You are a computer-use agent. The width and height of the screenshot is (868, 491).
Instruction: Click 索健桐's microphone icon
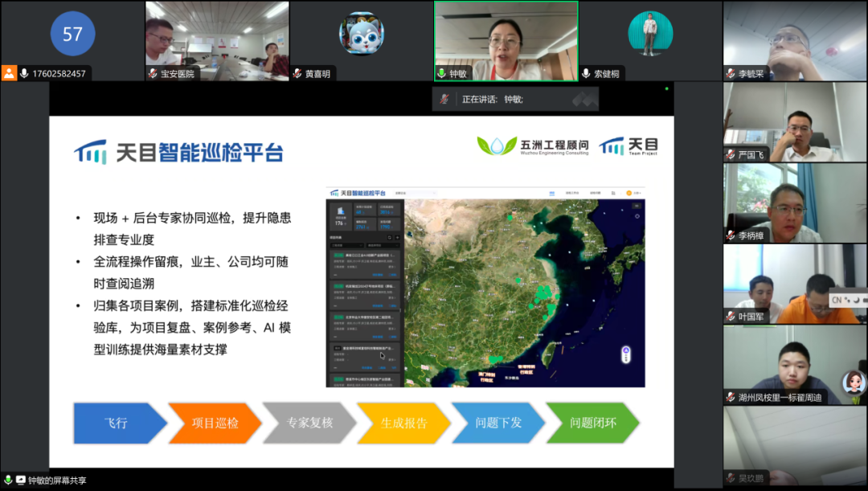pyautogui.click(x=586, y=74)
